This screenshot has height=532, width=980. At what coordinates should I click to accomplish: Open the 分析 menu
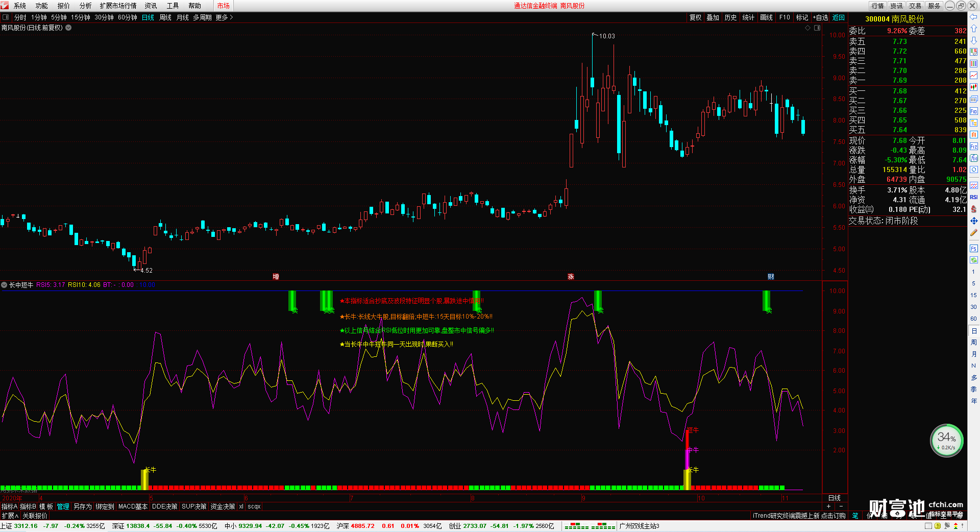point(86,6)
